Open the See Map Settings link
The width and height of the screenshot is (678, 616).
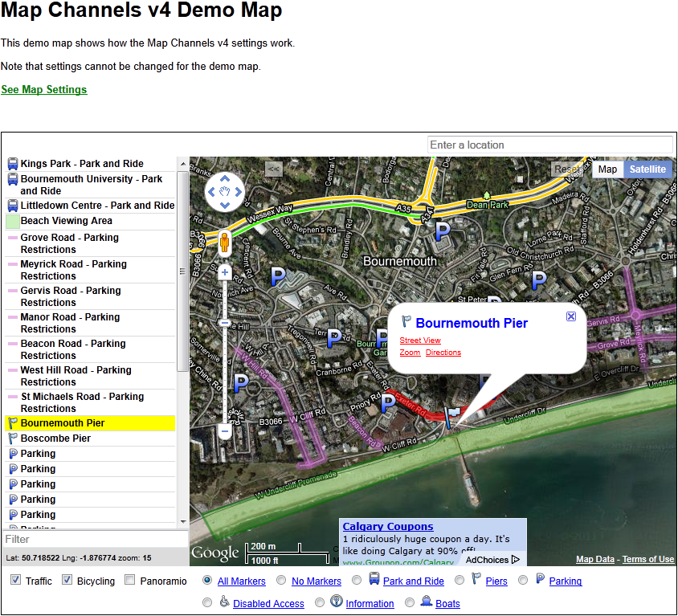(x=43, y=90)
